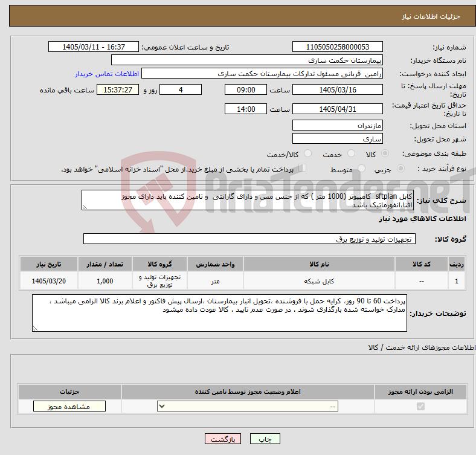Image resolution: width=476 pixels, height=455 pixels.
Task: Click the need number field 1105050258000053
Action: (x=337, y=47)
